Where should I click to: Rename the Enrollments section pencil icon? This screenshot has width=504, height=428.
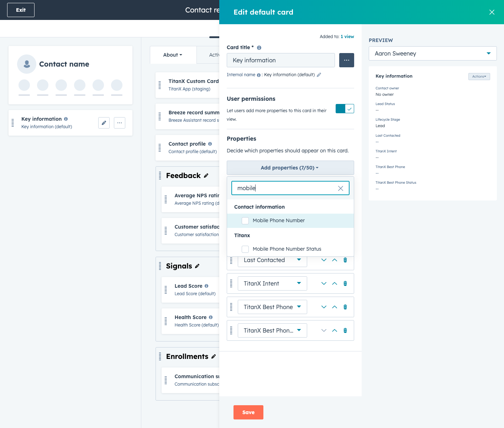(x=214, y=356)
